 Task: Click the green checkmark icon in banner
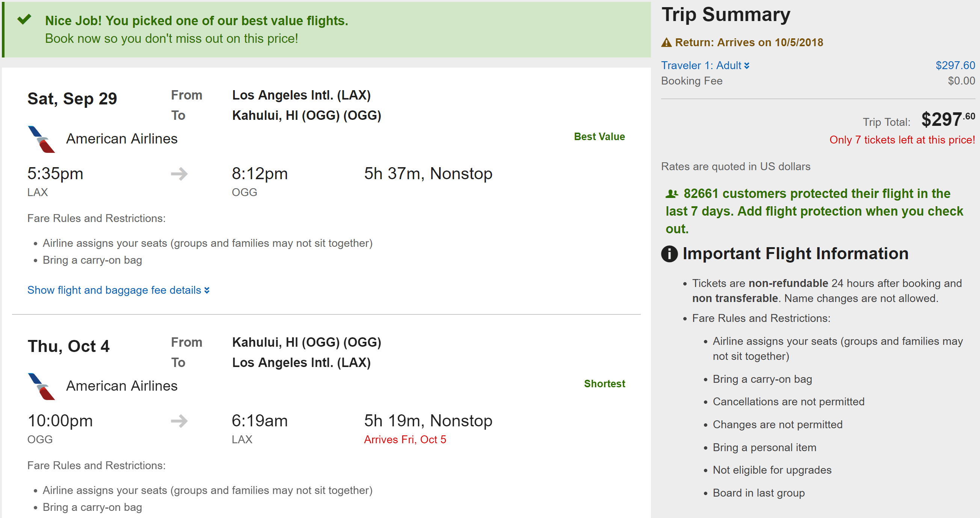(x=24, y=20)
